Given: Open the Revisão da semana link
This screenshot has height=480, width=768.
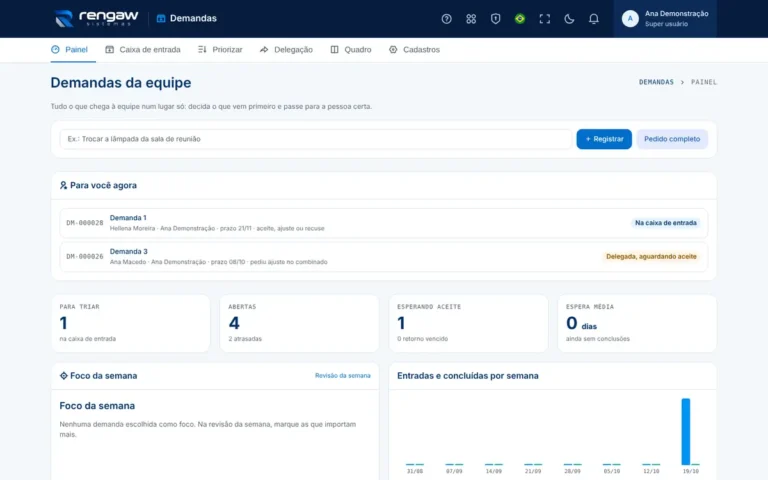Looking at the screenshot, I should (x=342, y=376).
